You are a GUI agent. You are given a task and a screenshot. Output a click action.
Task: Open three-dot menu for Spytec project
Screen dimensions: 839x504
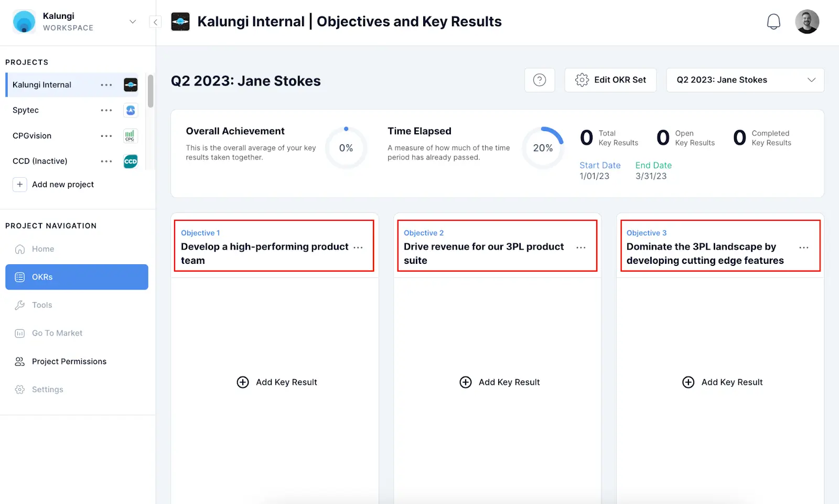click(106, 110)
